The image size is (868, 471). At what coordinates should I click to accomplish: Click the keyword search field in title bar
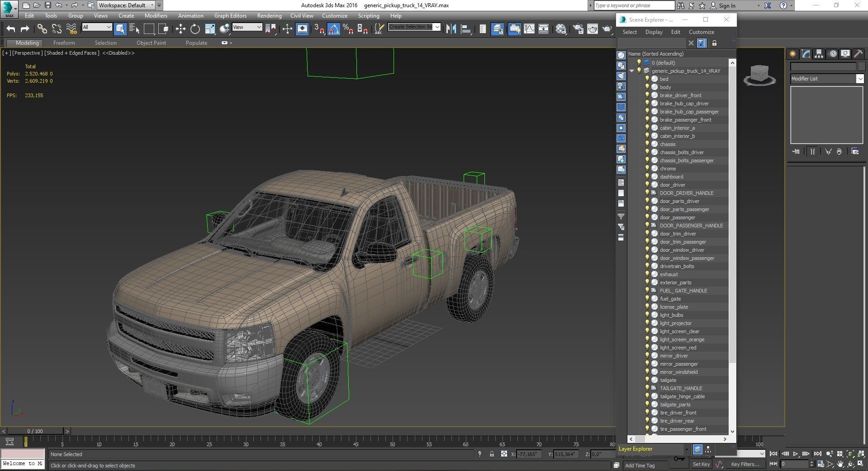click(x=634, y=5)
